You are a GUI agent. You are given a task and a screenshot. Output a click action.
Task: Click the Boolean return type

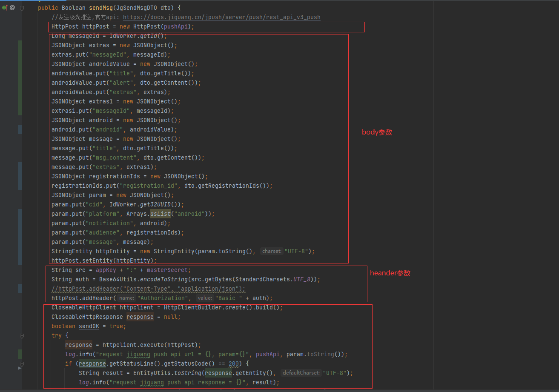click(x=74, y=8)
